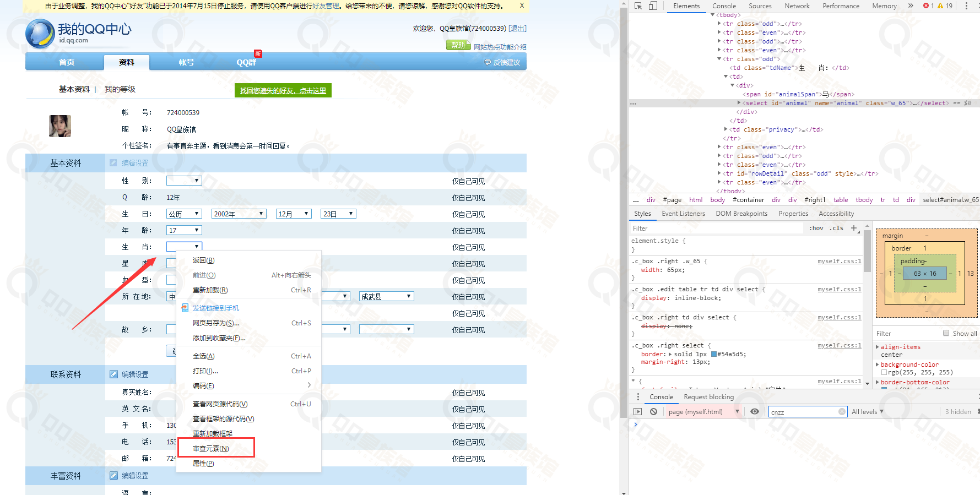Clear the cnzz console filter text
980x495 pixels.
tap(842, 412)
